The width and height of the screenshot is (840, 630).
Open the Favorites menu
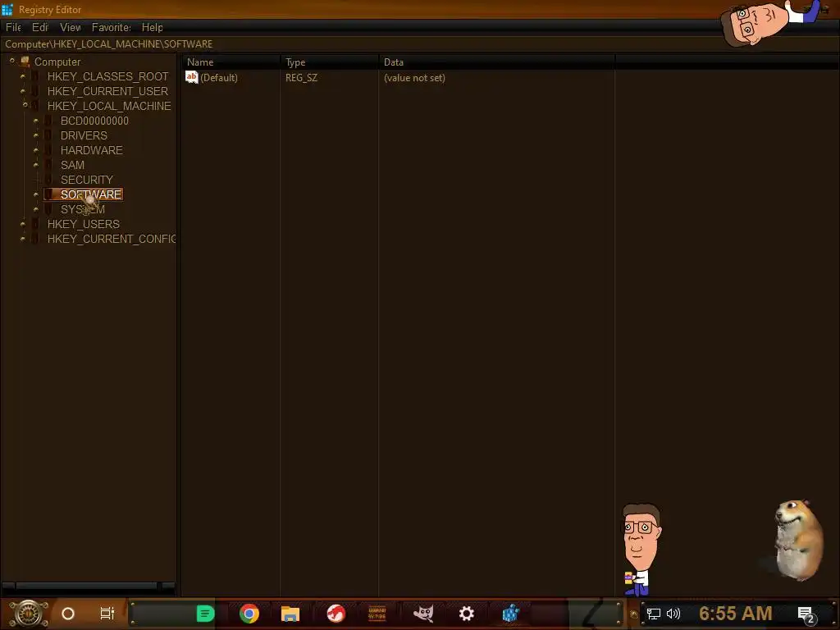(x=112, y=27)
